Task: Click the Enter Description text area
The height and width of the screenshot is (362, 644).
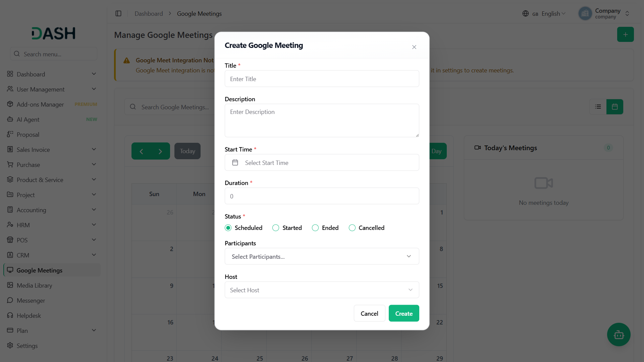Action: pyautogui.click(x=322, y=120)
